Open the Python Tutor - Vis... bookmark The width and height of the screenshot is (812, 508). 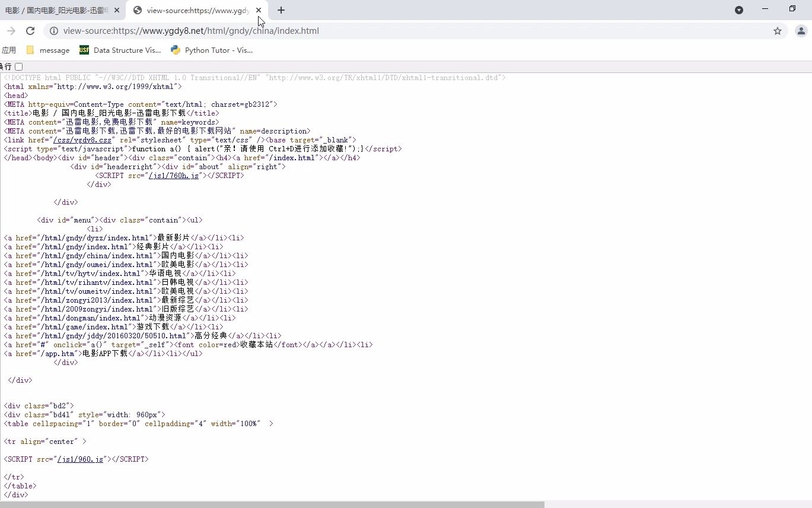(x=212, y=50)
